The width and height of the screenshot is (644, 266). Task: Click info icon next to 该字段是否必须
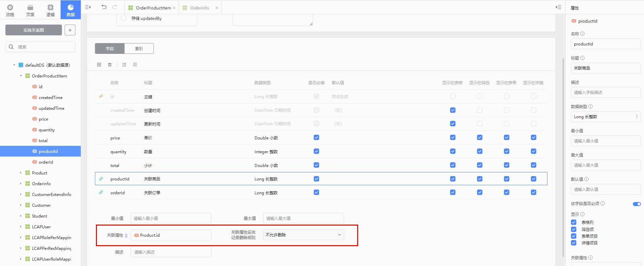pyautogui.click(x=603, y=203)
